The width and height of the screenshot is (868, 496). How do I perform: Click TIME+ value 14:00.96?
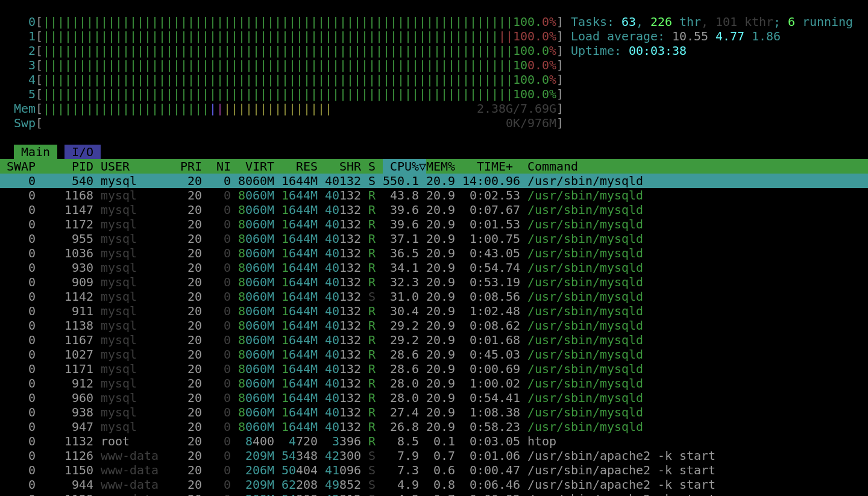pos(491,181)
